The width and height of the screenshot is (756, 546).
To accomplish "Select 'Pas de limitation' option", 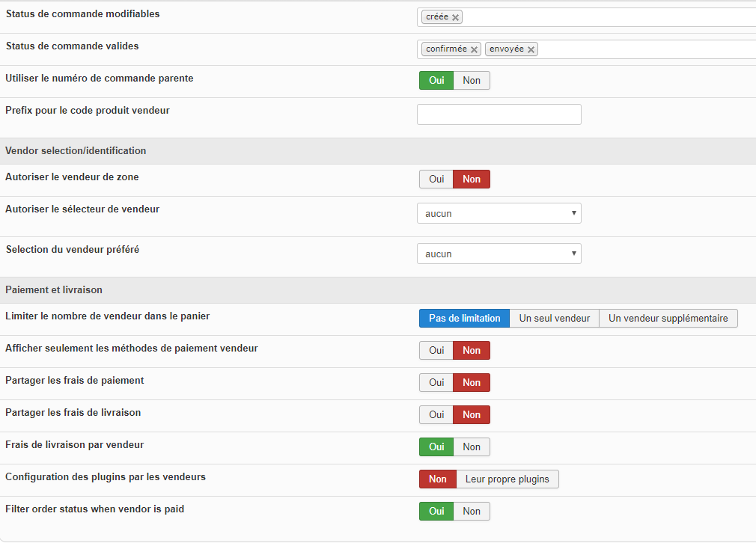I will [x=464, y=319].
